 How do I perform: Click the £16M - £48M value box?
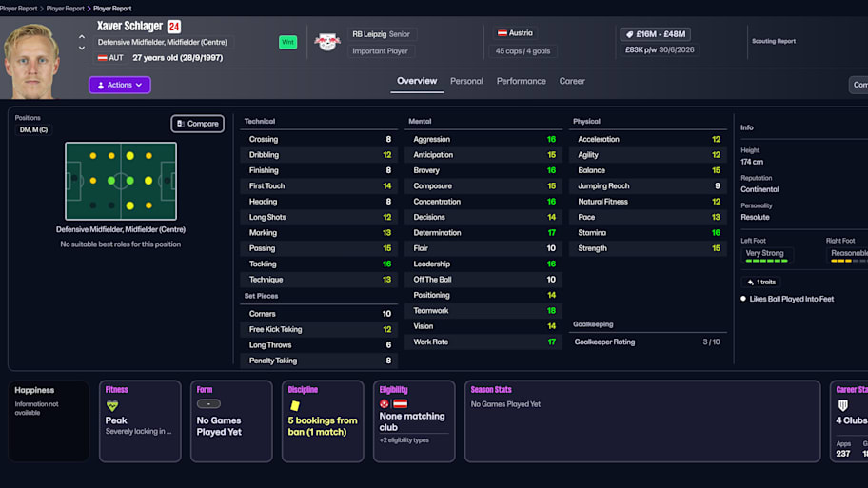click(x=656, y=34)
